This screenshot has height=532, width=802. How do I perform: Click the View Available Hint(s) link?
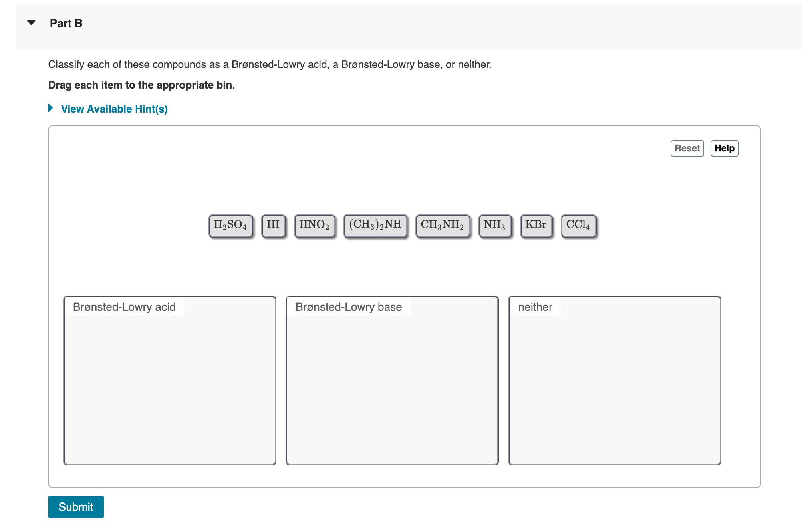tap(114, 109)
